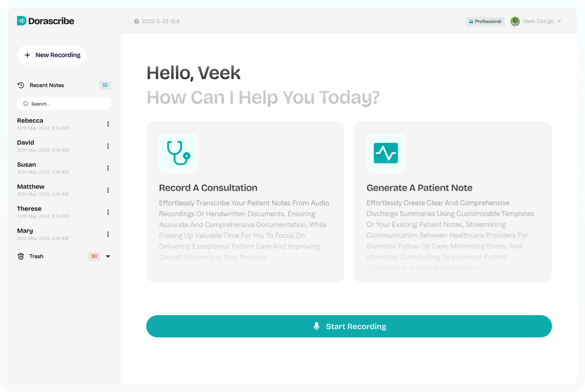Click the Dorascribe logo icon
585x392 pixels.
pos(21,21)
